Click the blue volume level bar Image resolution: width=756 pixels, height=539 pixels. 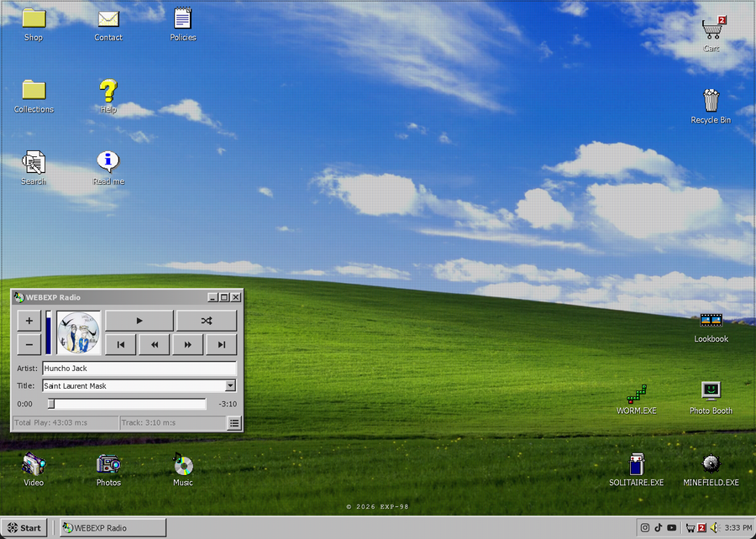point(48,332)
